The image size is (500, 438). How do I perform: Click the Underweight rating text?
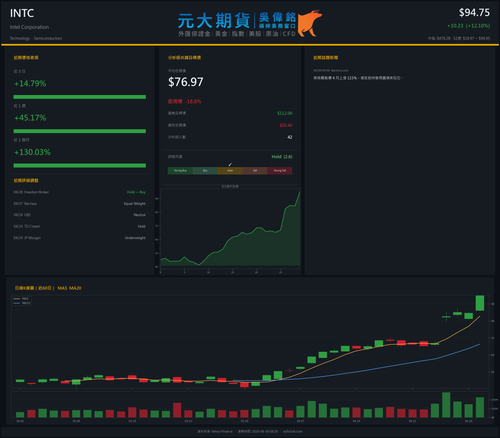[135, 238]
